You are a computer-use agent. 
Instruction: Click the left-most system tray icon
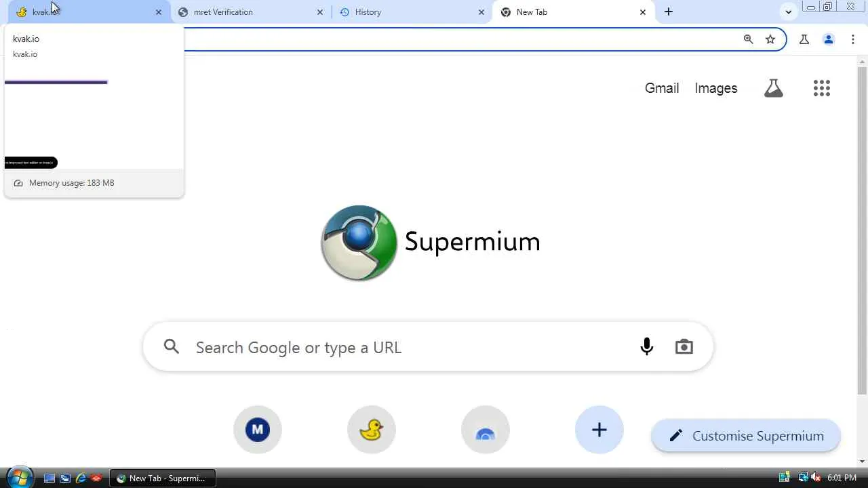point(785,478)
